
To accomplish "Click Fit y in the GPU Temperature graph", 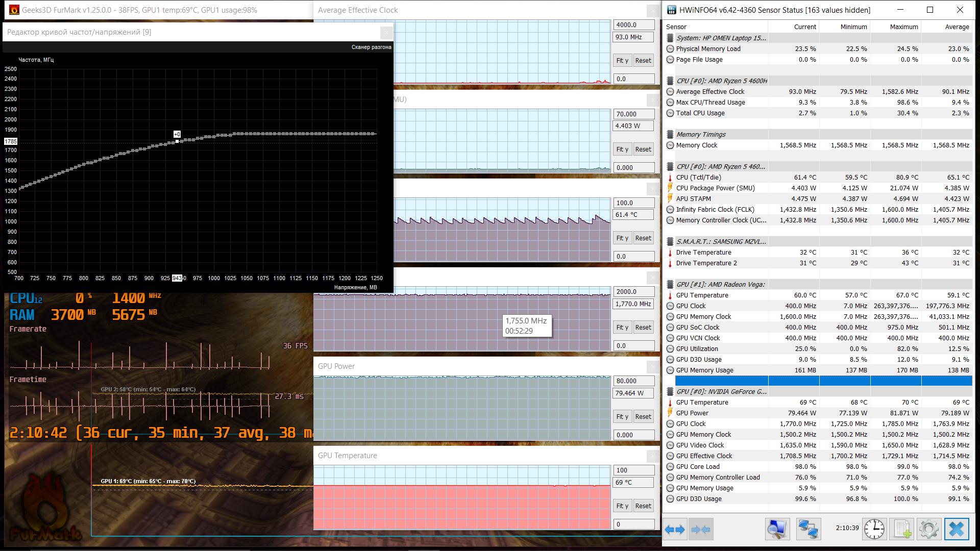I will coord(622,506).
